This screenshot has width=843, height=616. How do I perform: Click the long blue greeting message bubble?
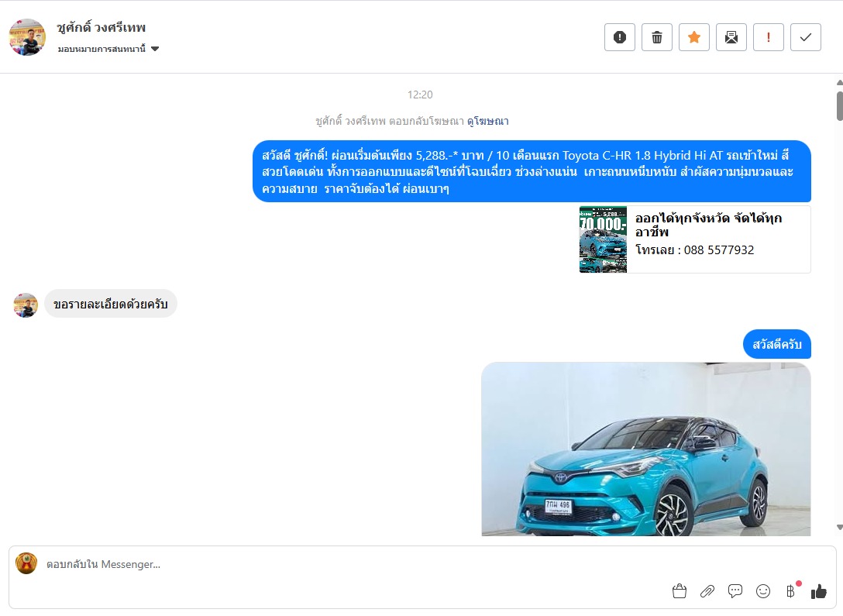[x=532, y=171]
